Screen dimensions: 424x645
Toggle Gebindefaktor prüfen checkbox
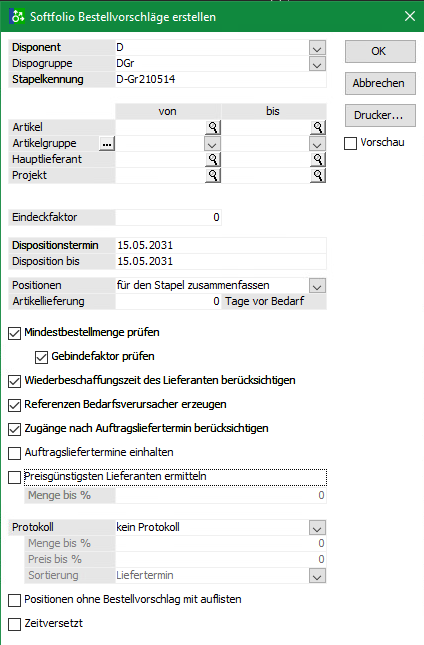[x=41, y=357]
